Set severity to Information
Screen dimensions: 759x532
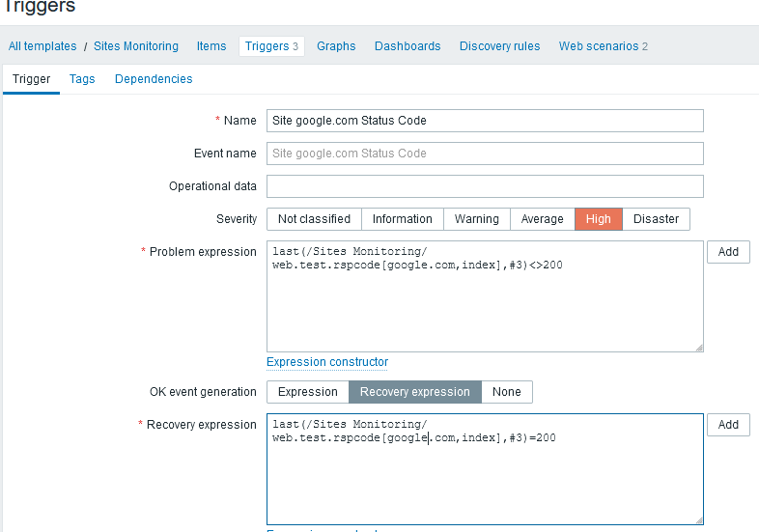point(403,219)
